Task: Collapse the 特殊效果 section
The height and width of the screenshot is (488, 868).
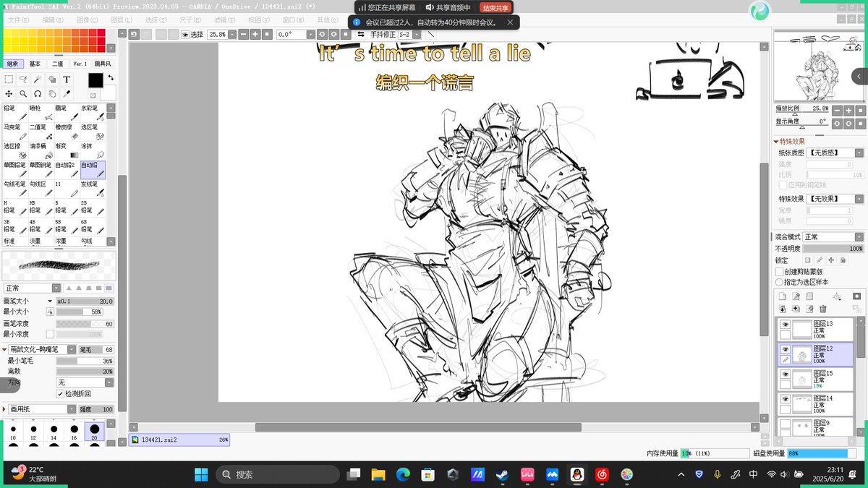Action: coord(777,142)
